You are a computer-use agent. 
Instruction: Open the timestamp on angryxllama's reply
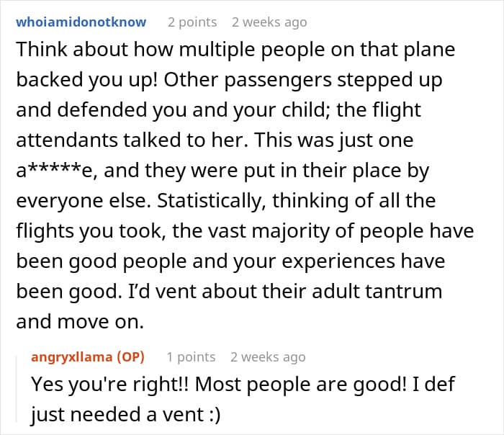[x=268, y=357]
